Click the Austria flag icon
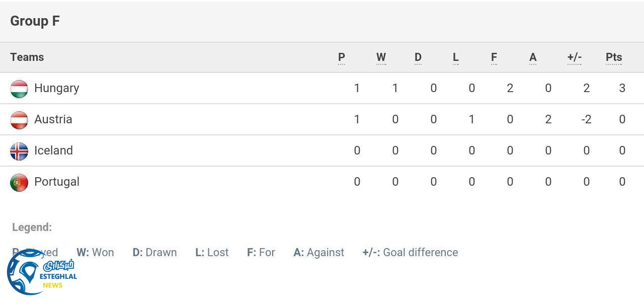Screen dimensions: 644x307 [x=19, y=119]
